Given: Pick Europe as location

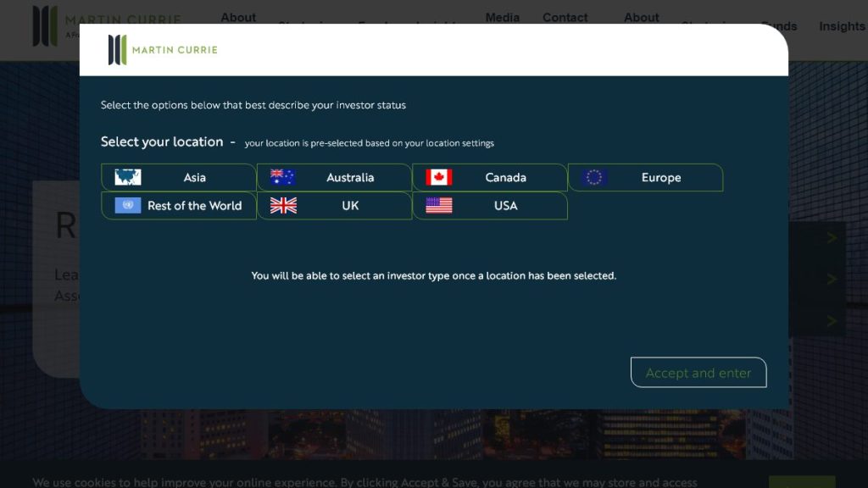Looking at the screenshot, I should pos(645,178).
